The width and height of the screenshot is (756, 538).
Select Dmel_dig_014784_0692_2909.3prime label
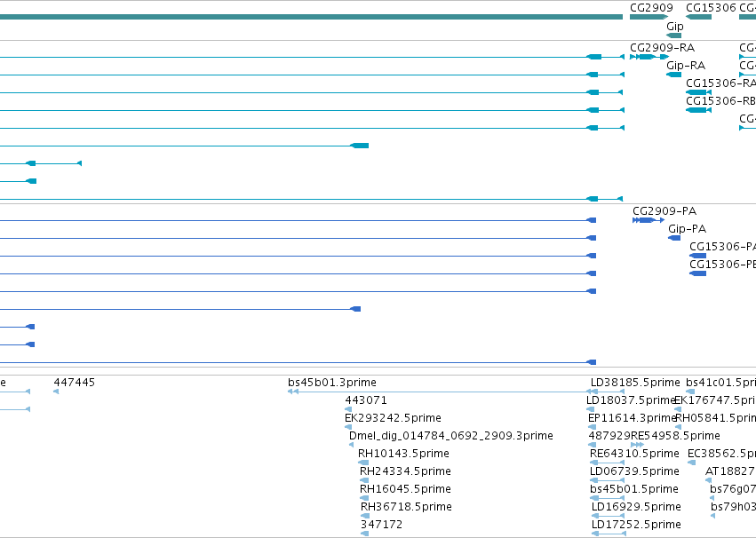pyautogui.click(x=450, y=436)
